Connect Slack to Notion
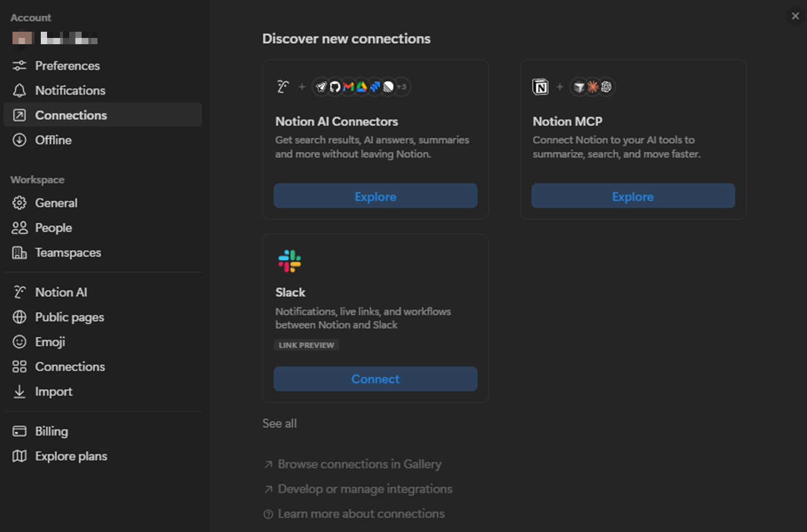Screen dimensions: 807x532 point(375,379)
